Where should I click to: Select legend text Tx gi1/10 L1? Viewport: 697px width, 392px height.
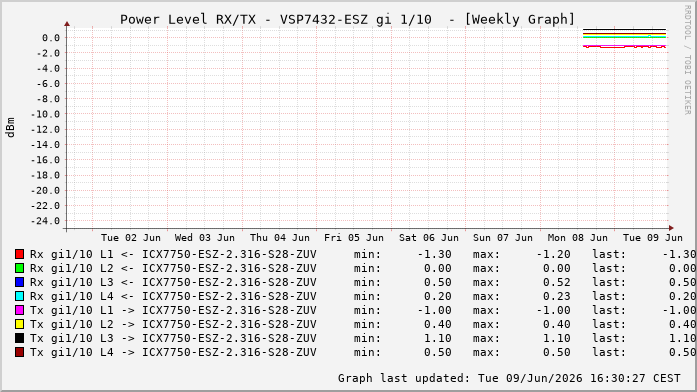(x=72, y=310)
